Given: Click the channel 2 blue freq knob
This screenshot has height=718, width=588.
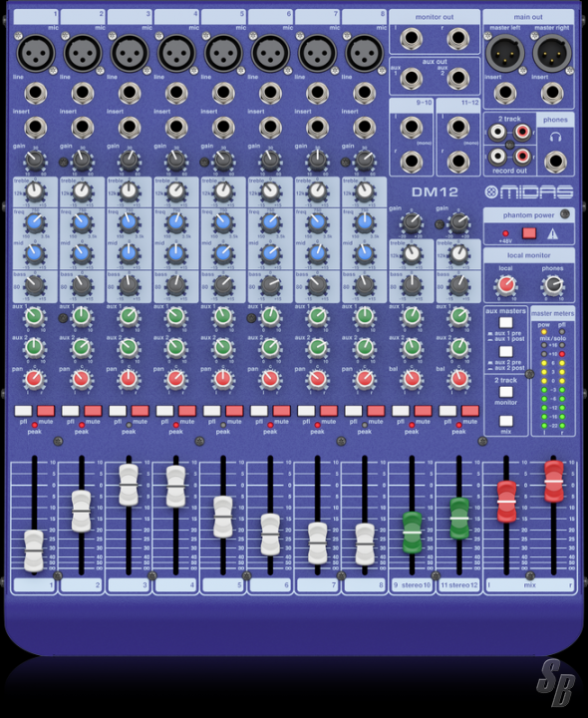Looking at the screenshot, I should click(x=82, y=223).
